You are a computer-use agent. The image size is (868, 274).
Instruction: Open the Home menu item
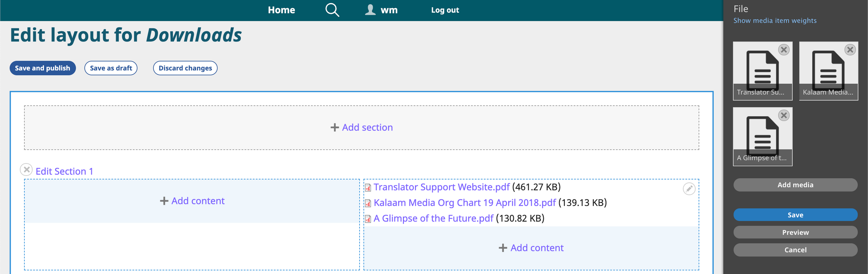tap(281, 10)
